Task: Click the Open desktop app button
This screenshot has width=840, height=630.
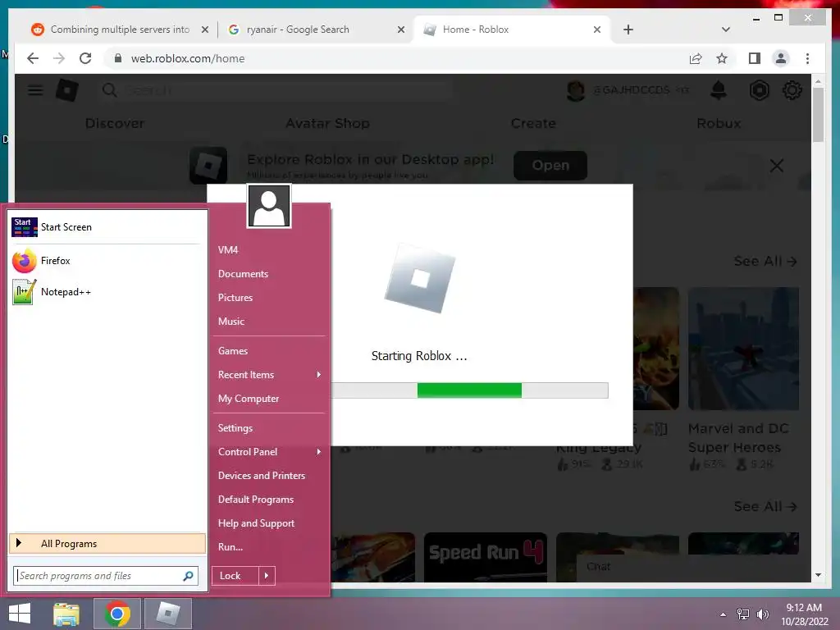Action: click(550, 166)
